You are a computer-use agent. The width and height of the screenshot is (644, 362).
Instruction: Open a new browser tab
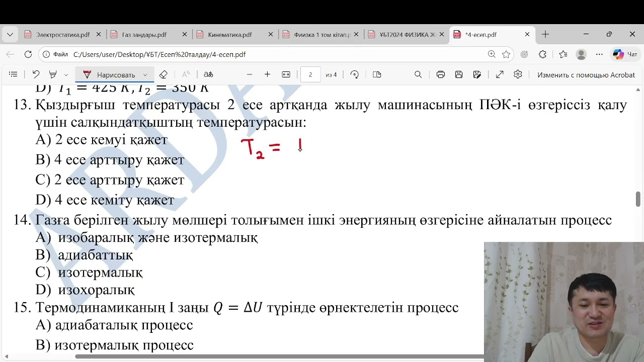[545, 35]
